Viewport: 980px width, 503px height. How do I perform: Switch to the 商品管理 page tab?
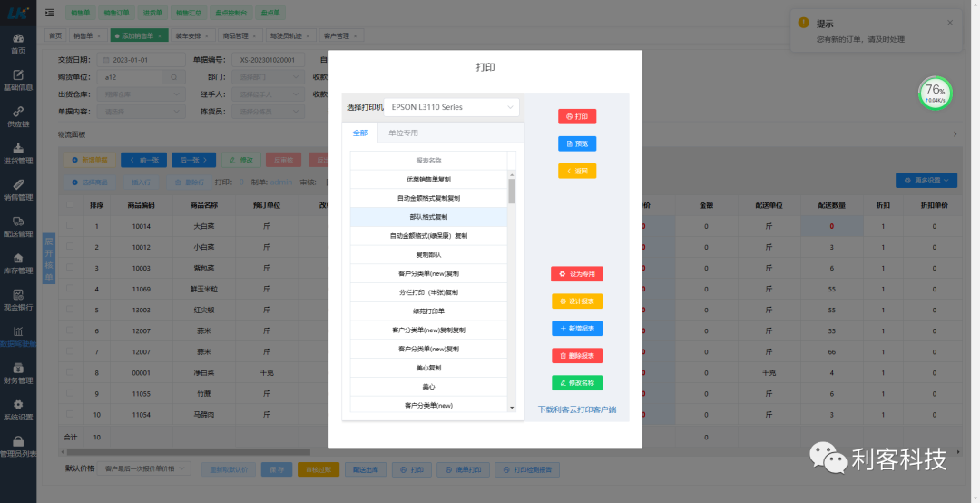(x=240, y=35)
